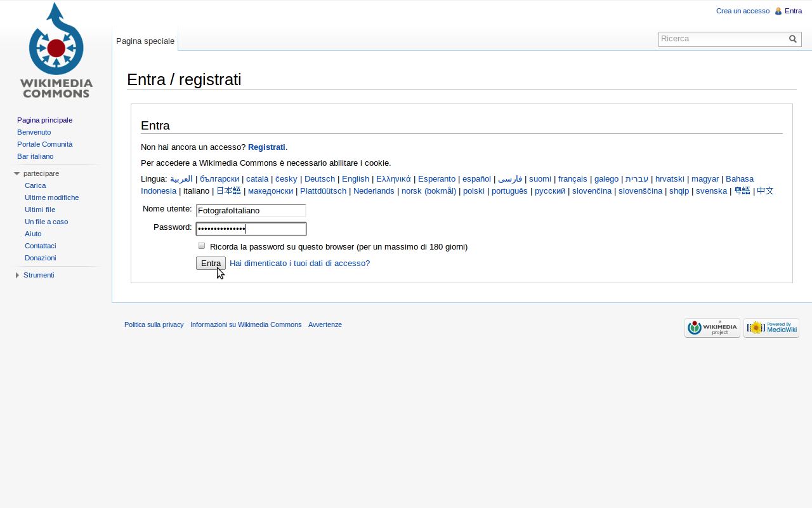812x508 pixels.
Task: Click the Wikimedia project badge
Action: tap(712, 328)
